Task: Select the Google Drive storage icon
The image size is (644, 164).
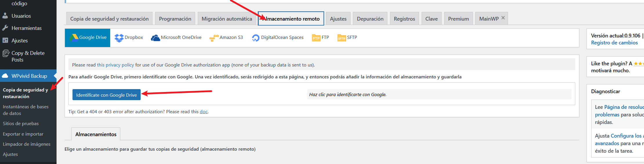Action: tap(74, 37)
